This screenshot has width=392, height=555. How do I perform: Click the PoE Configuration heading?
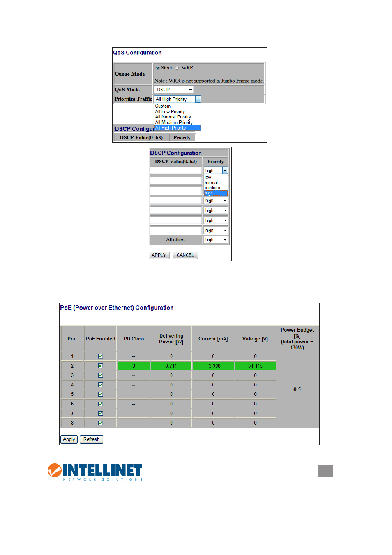click(117, 308)
